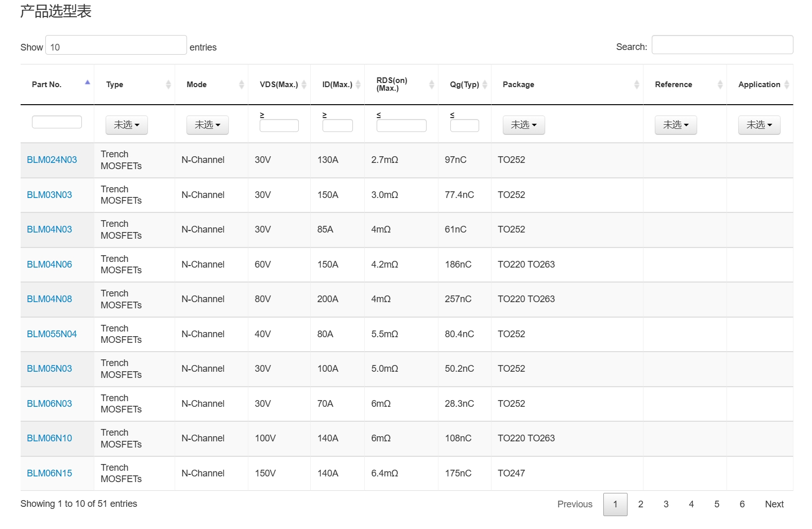Sort by Qg(Typ) column arrows
Image resolution: width=812 pixels, height=529 pixels.
click(x=484, y=85)
